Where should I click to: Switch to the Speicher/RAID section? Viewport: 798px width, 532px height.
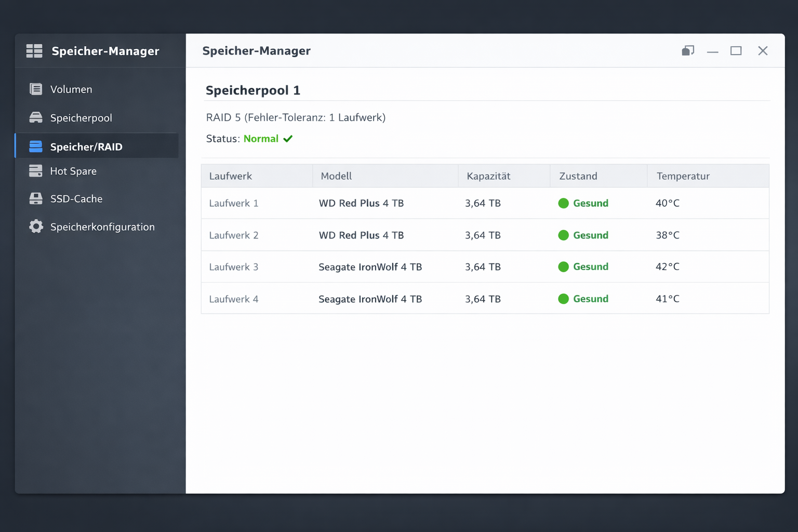click(x=86, y=146)
